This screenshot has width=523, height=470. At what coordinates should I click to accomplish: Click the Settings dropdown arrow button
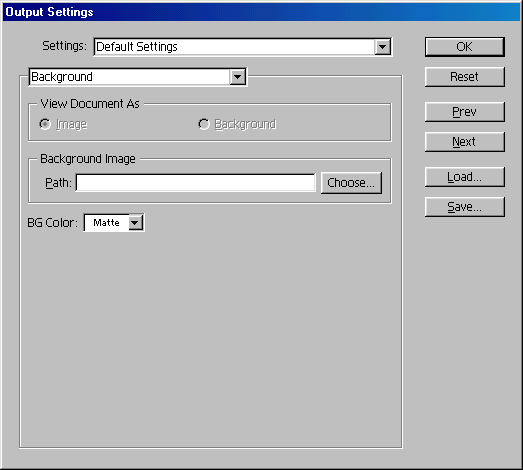[x=382, y=47]
